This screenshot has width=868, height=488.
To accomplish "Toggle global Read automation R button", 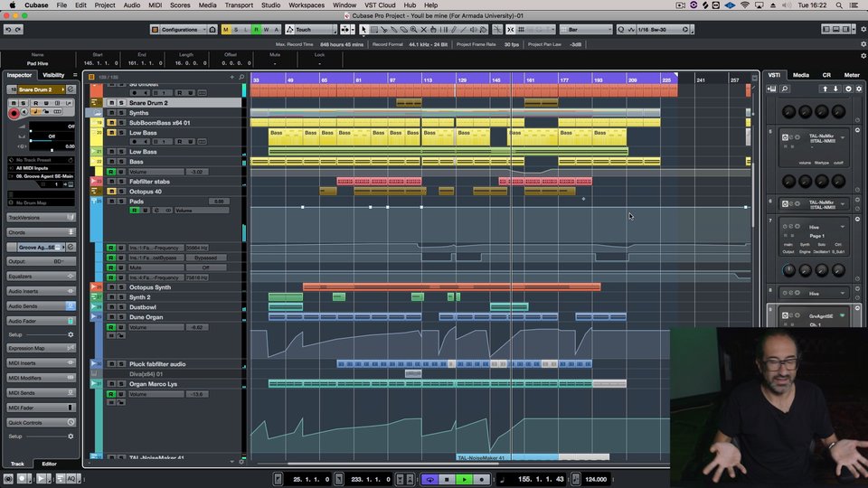I will pos(256,29).
